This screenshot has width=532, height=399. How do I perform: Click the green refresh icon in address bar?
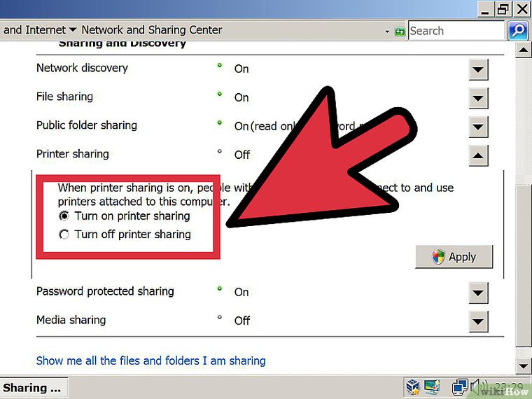coord(400,31)
